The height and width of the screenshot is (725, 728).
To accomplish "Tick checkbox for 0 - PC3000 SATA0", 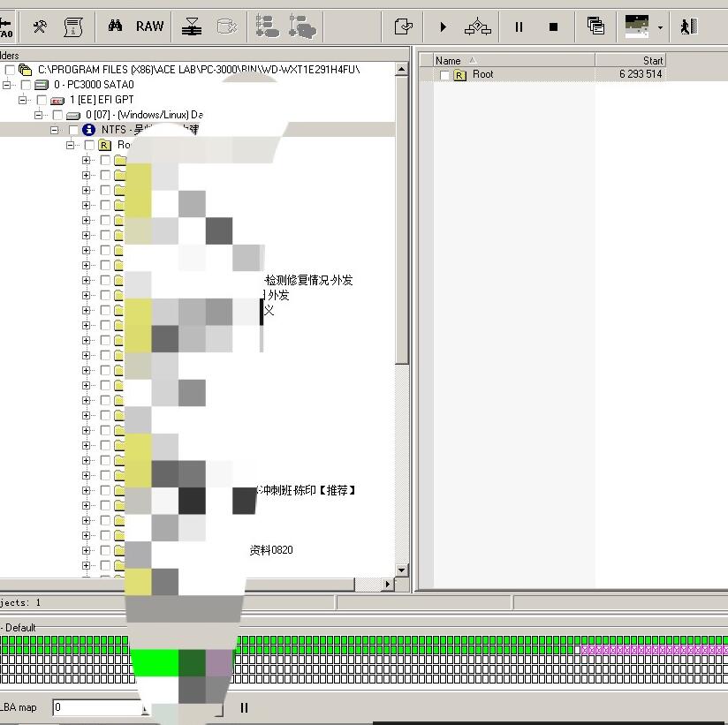I will tap(26, 85).
